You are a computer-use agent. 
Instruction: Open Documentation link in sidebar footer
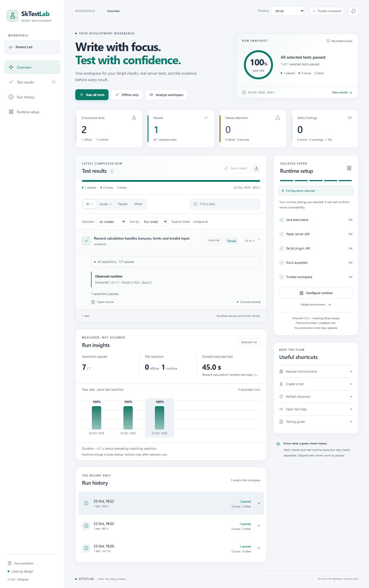tap(21, 563)
